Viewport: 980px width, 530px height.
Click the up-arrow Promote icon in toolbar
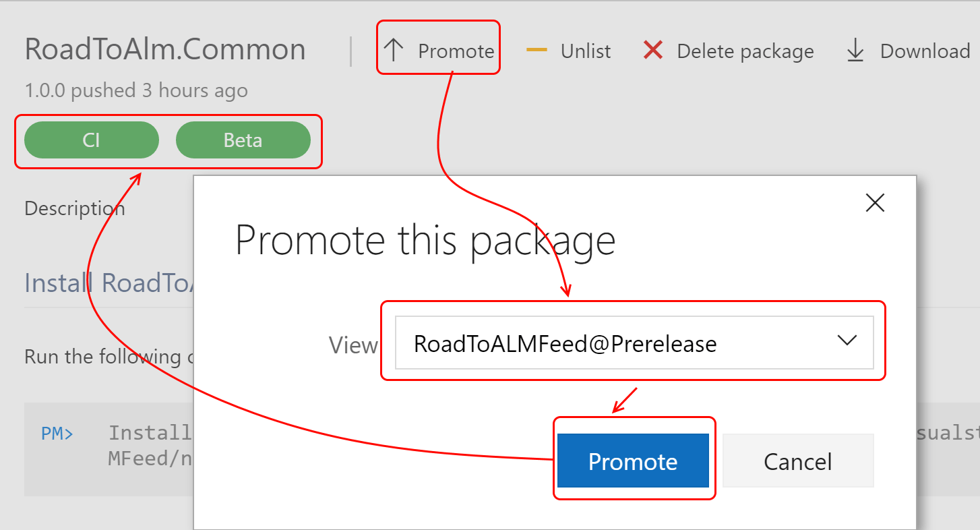point(394,51)
